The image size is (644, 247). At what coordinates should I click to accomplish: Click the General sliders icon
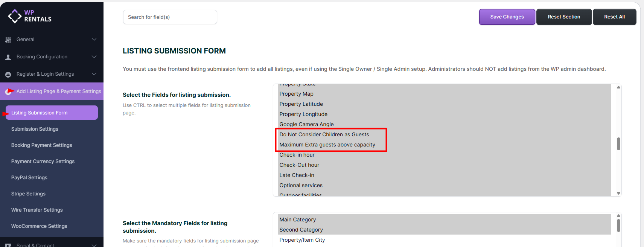click(x=8, y=40)
